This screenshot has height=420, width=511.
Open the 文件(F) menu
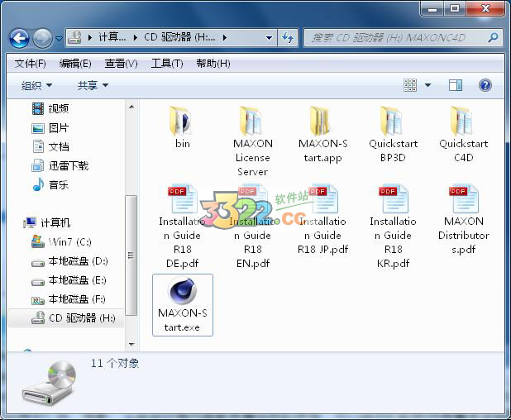click(30, 63)
